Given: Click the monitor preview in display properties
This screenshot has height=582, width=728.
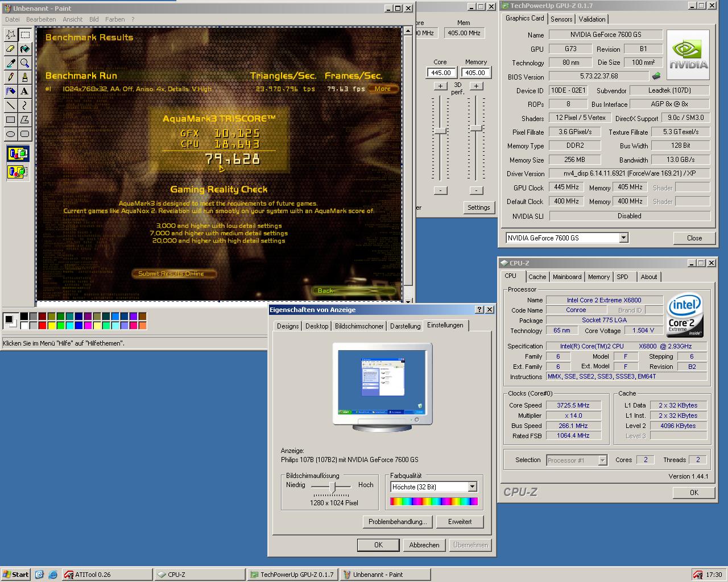Looking at the screenshot, I should point(382,386).
